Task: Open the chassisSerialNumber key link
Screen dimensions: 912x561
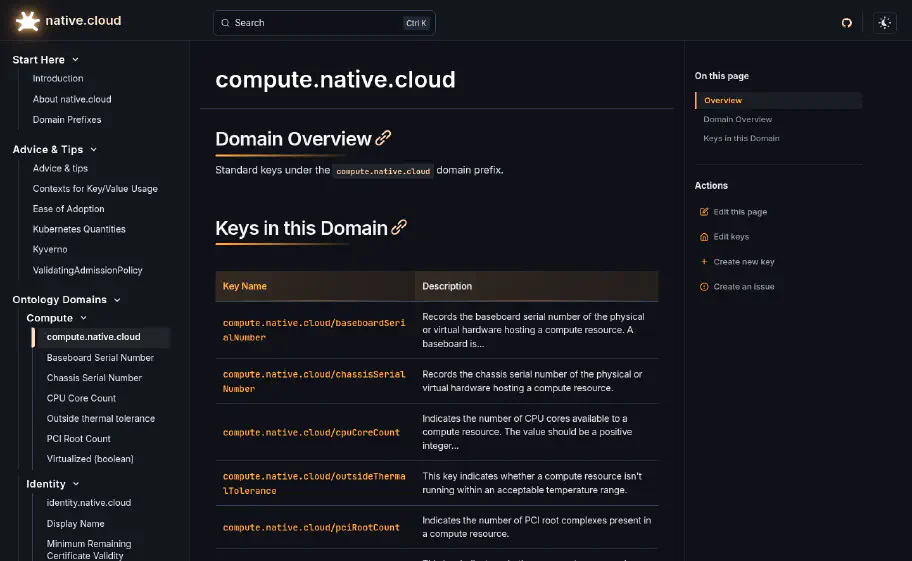Action: pyautogui.click(x=314, y=381)
